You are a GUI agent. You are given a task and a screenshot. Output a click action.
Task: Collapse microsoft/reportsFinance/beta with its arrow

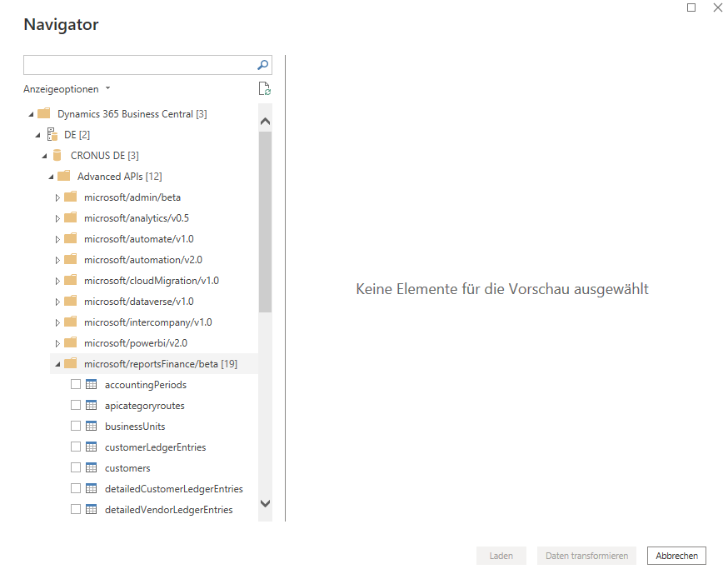coord(58,365)
